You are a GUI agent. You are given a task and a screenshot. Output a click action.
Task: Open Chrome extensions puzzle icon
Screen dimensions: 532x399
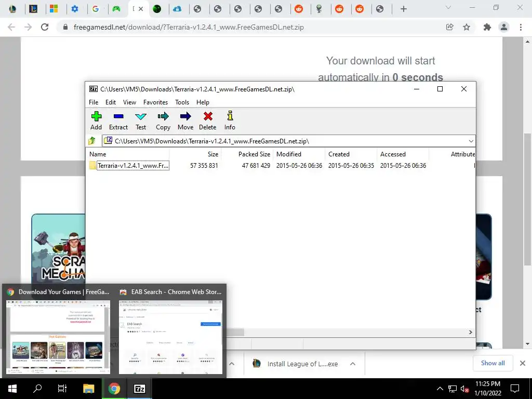(487, 27)
